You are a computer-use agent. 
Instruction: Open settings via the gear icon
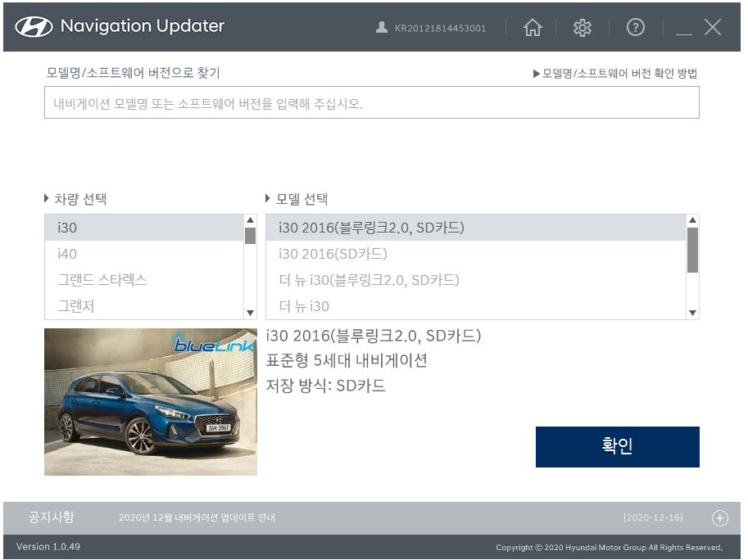click(x=582, y=28)
